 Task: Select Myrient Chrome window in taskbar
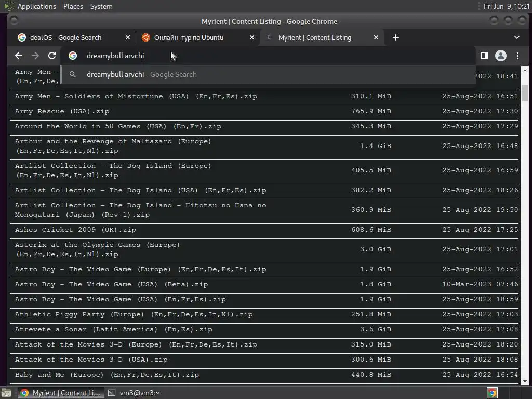click(60, 393)
